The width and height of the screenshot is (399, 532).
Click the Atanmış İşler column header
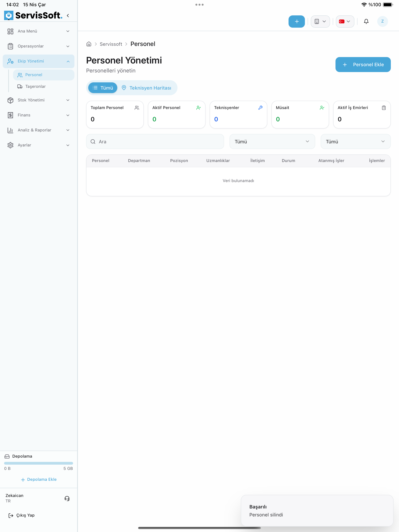[x=331, y=161]
